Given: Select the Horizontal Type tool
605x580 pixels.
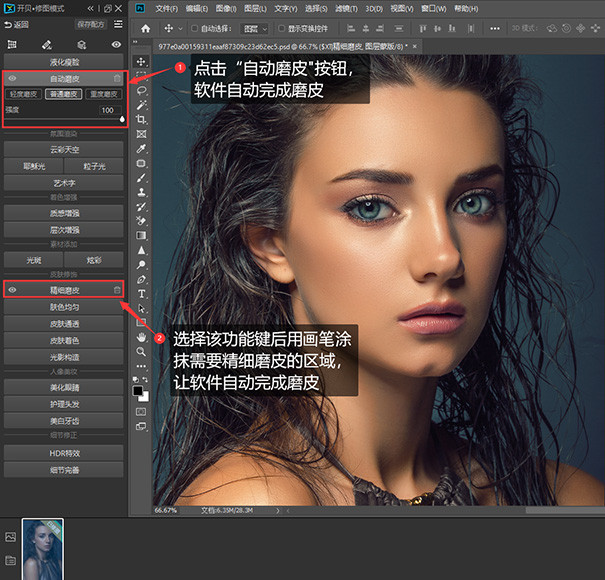Looking at the screenshot, I should tap(141, 294).
